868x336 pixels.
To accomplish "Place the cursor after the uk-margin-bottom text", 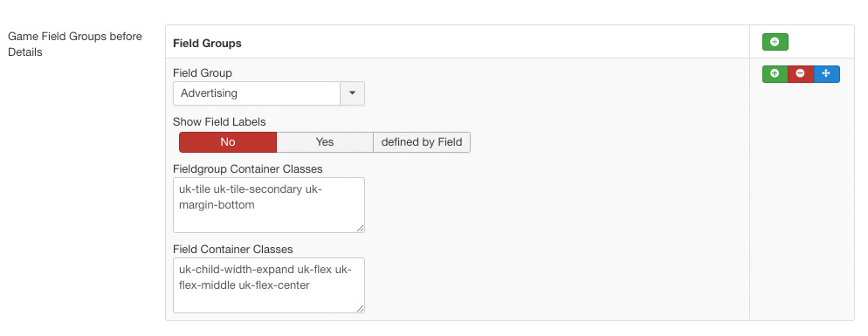I will pos(257,205).
